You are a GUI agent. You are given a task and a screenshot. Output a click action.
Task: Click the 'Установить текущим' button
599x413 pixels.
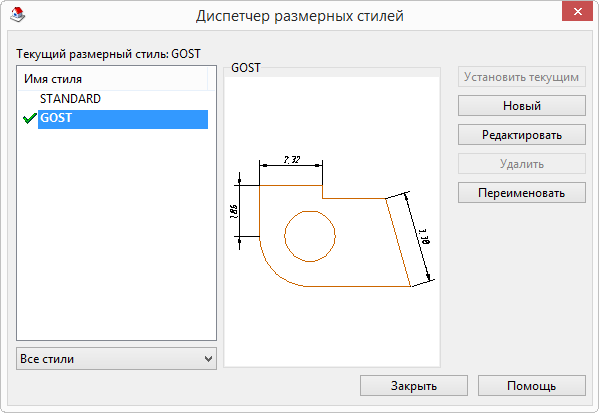coord(521,77)
